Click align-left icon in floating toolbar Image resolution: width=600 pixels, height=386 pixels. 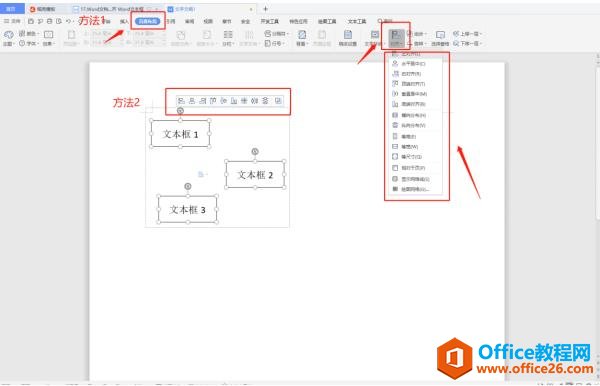pos(181,101)
